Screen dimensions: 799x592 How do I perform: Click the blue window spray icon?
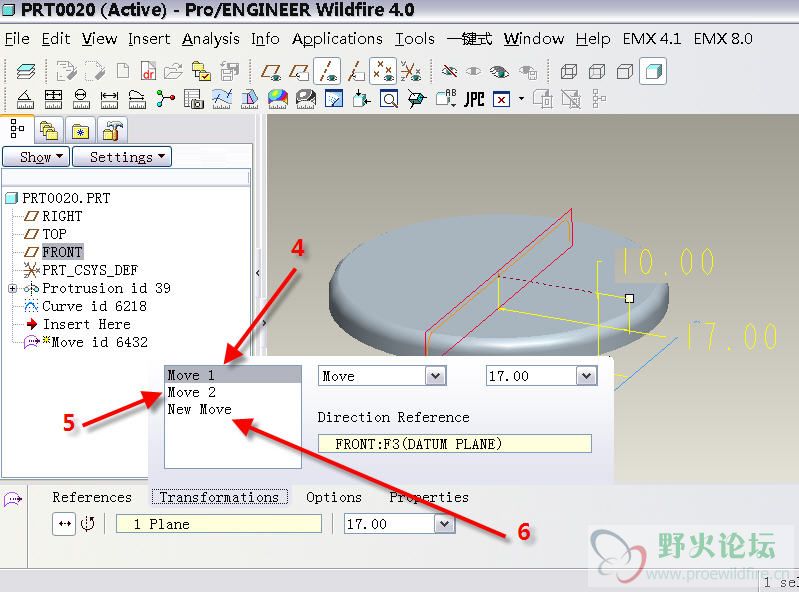(334, 99)
